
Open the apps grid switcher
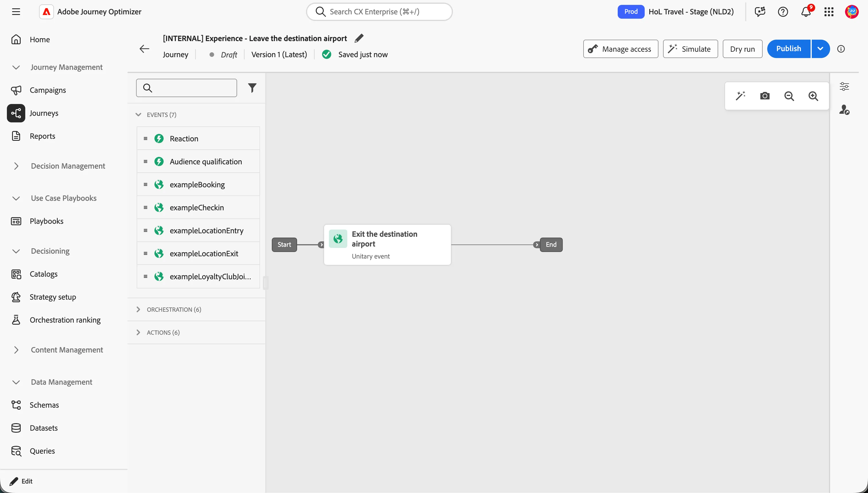[x=829, y=11]
